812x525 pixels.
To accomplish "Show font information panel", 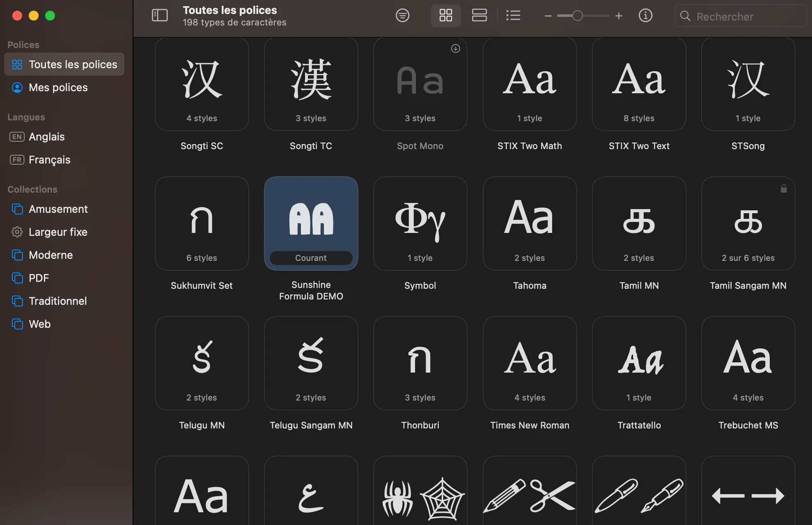I will click(645, 16).
